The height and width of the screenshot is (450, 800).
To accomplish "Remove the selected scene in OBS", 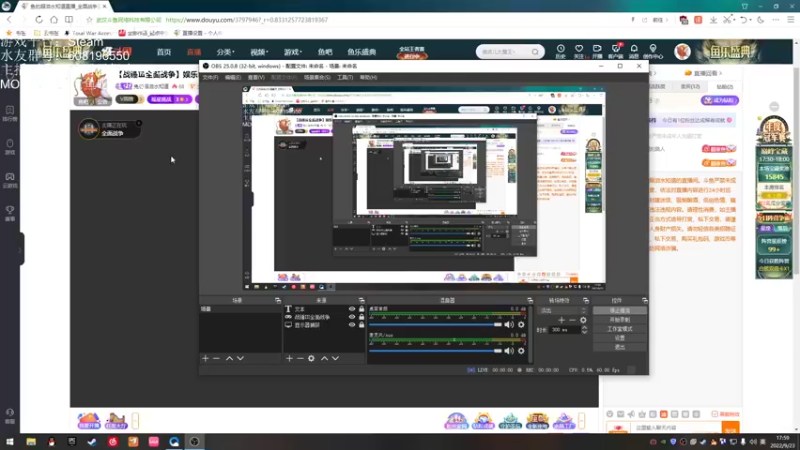I will point(216,359).
